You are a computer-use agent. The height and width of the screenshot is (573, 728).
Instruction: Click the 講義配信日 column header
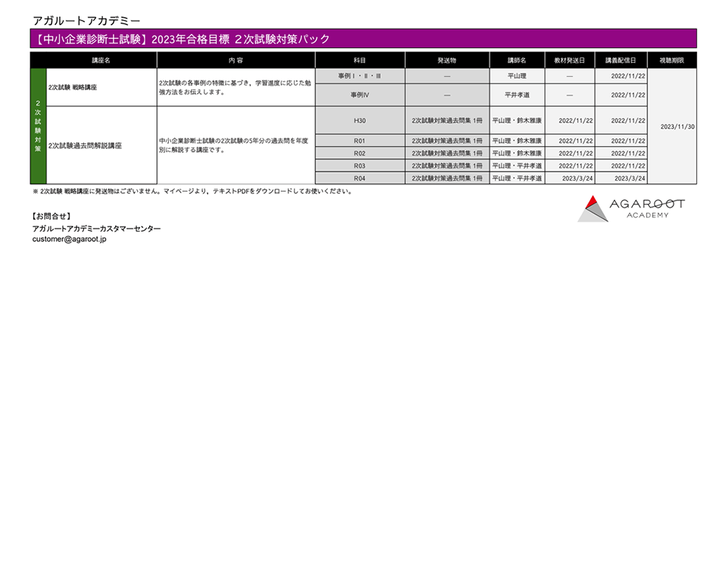point(621,60)
